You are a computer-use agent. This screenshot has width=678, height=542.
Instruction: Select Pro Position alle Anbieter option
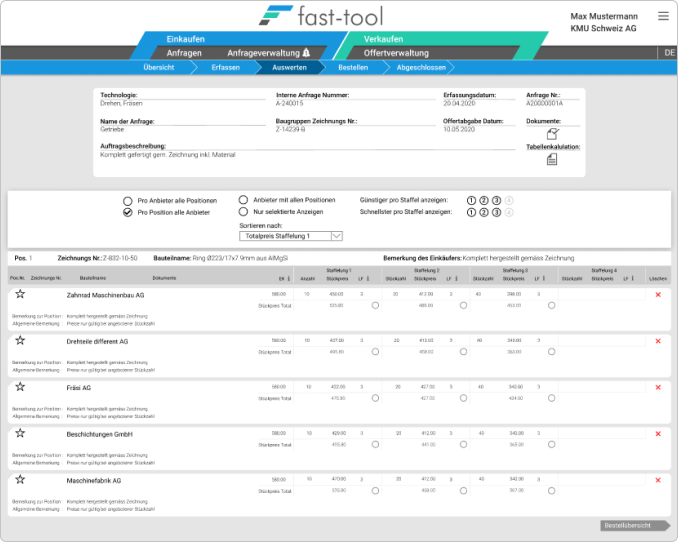[128, 212]
